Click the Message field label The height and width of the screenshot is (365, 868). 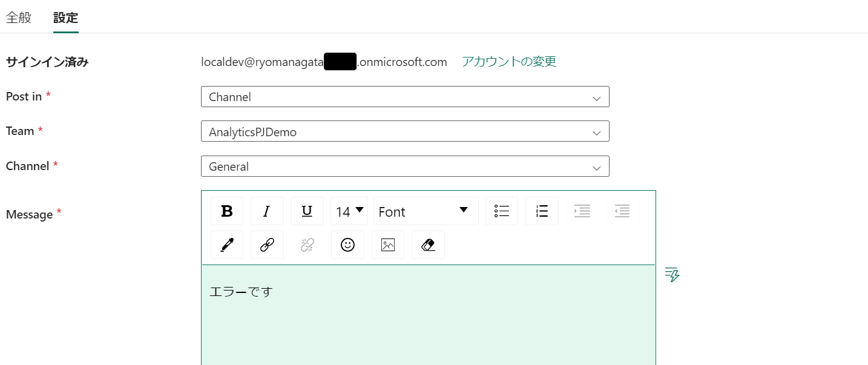tap(29, 214)
